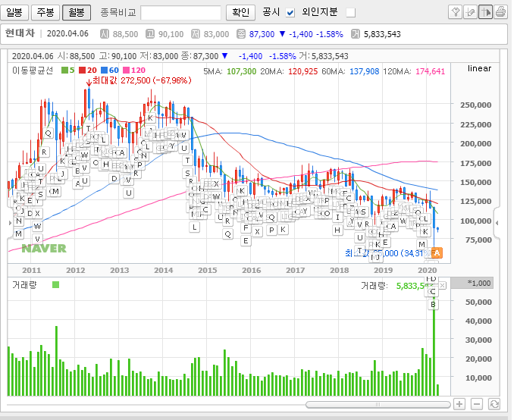Click the bottom-left M disclosure marker
The image size is (517, 420).
[18, 234]
